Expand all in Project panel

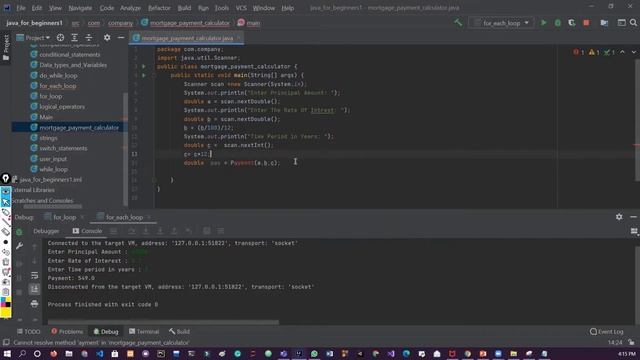[x=74, y=38]
